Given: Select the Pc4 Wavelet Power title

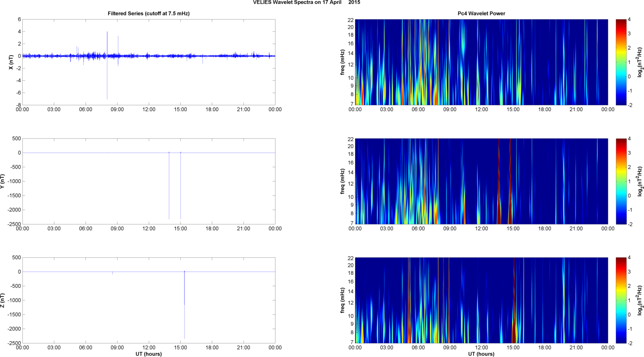Looking at the screenshot, I should click(481, 13).
